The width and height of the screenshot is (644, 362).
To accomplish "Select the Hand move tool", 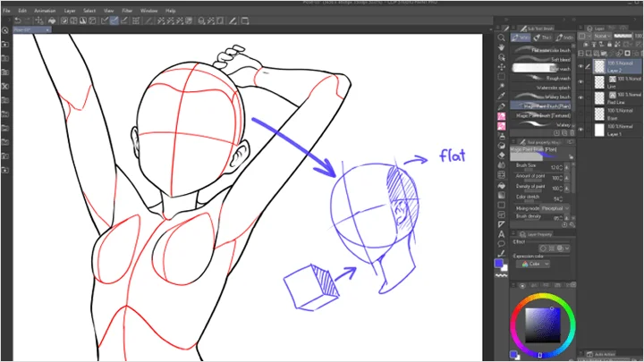I will pyautogui.click(x=502, y=47).
